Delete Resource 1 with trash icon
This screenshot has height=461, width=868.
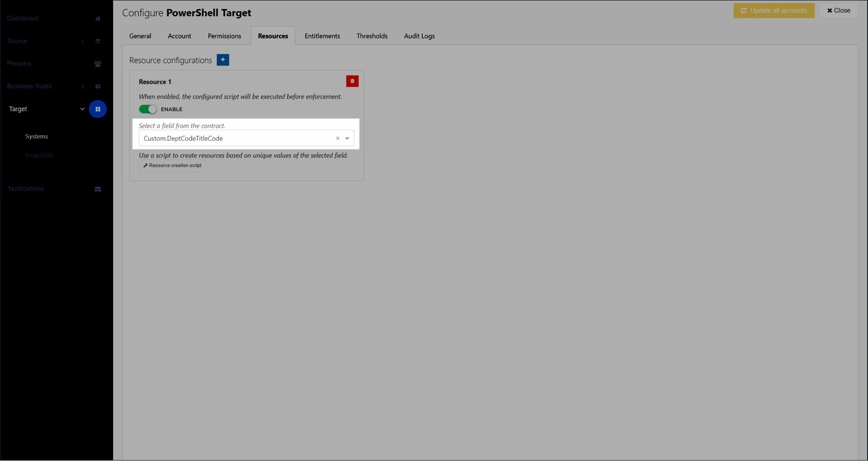(x=352, y=81)
